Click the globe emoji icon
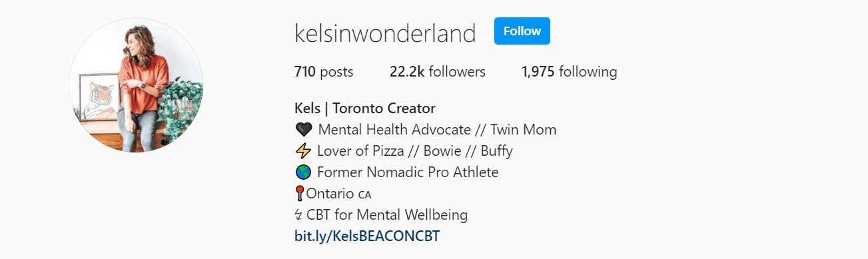Image resolution: width=868 pixels, height=259 pixels. [302, 172]
